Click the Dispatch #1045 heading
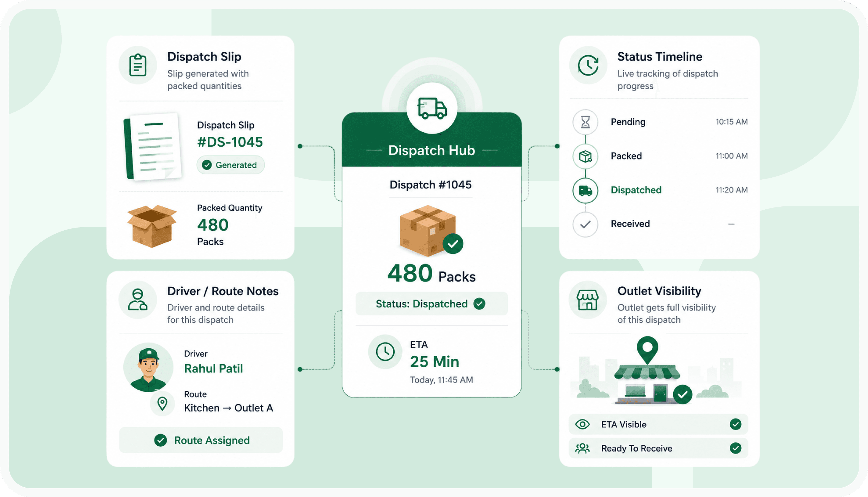The height and width of the screenshot is (497, 868). coord(431,185)
